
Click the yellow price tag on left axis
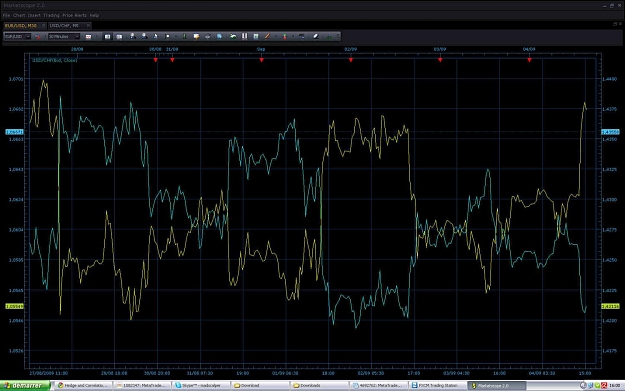[x=14, y=306]
